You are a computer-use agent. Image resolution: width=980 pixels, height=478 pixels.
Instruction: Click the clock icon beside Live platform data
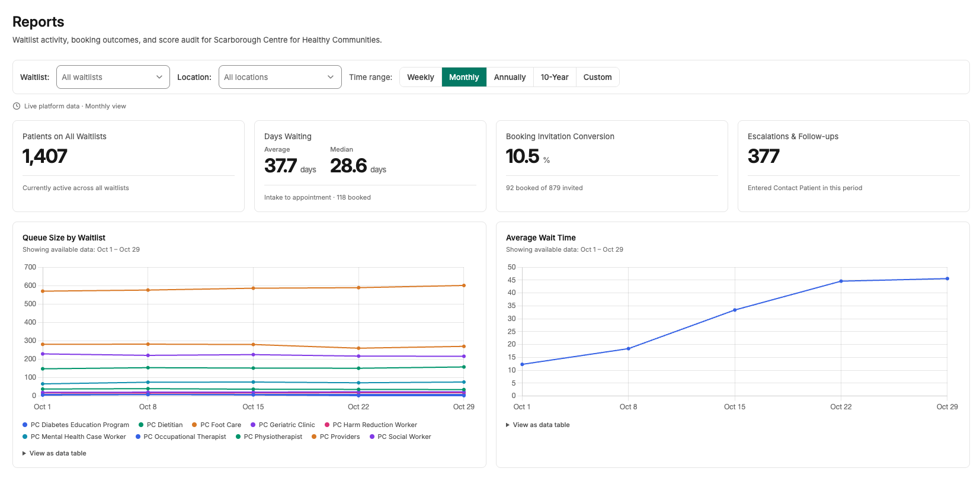click(17, 106)
